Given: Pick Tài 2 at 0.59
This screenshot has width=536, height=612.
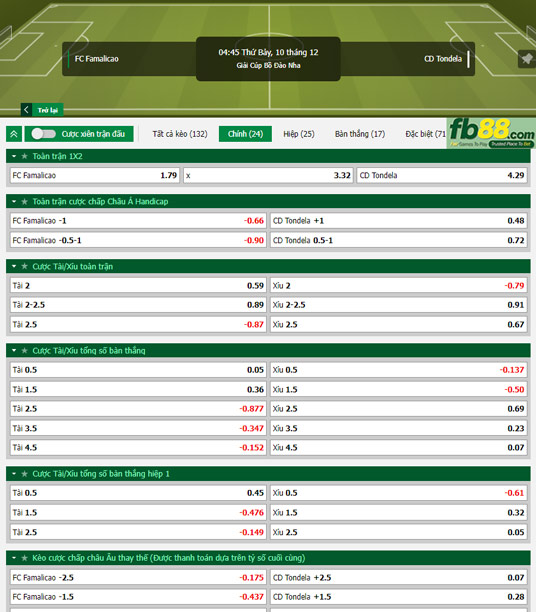Looking at the screenshot, I should (138, 285).
